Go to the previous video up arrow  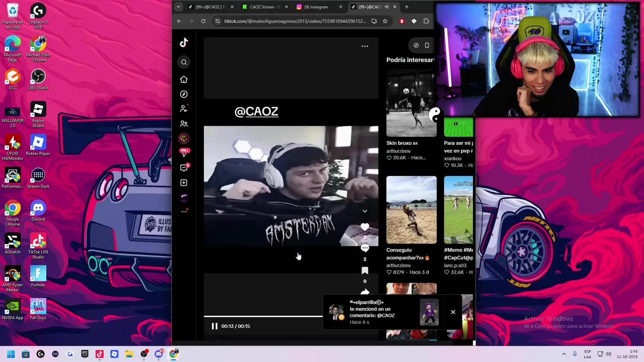click(365, 197)
